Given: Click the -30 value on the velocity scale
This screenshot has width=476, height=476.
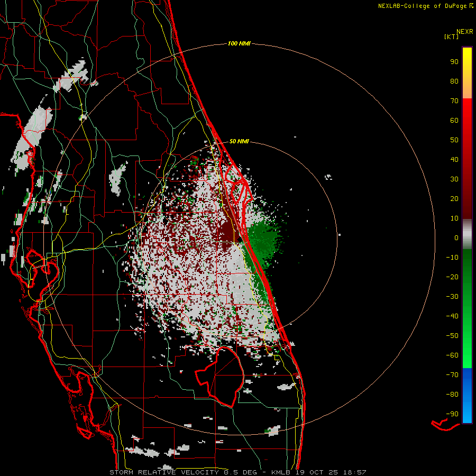Looking at the screenshot, I should click(452, 297).
